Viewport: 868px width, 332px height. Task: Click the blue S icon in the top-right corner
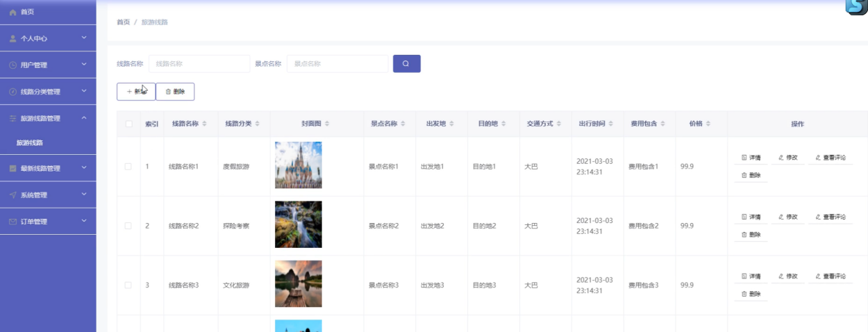pos(856,6)
